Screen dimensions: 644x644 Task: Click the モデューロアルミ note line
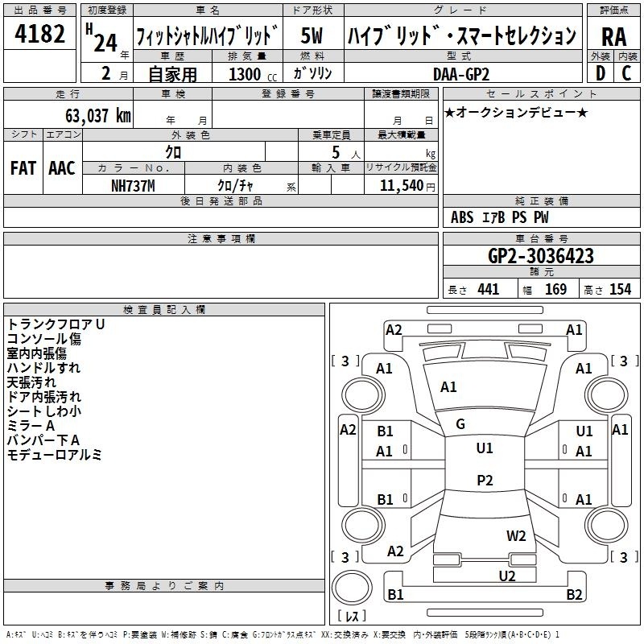click(55, 455)
